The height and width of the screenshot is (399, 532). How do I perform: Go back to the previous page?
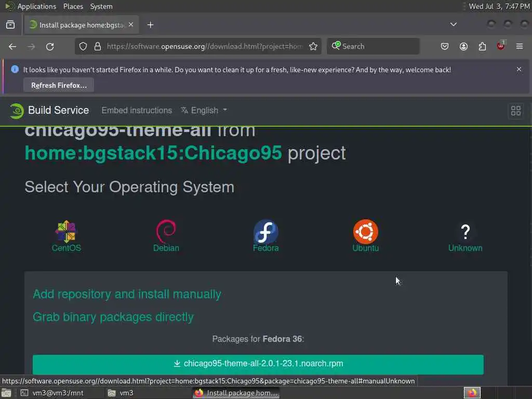coord(12,46)
